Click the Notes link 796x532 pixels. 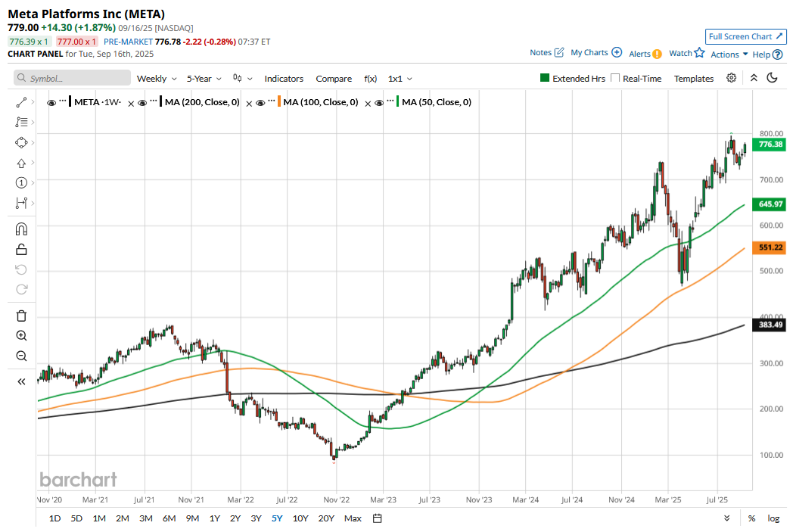[540, 52]
